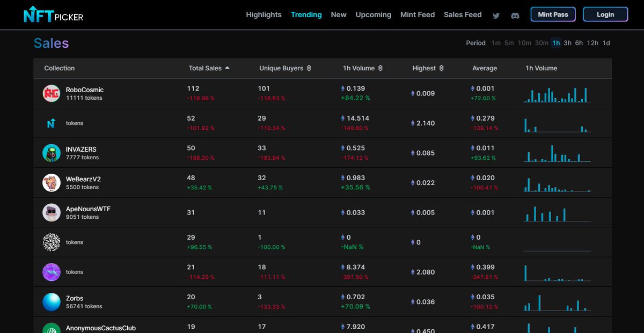Viewport: 644px width, 333px height.
Task: Click the black-white swirl avatar in 29-sales row
Action: (x=52, y=242)
